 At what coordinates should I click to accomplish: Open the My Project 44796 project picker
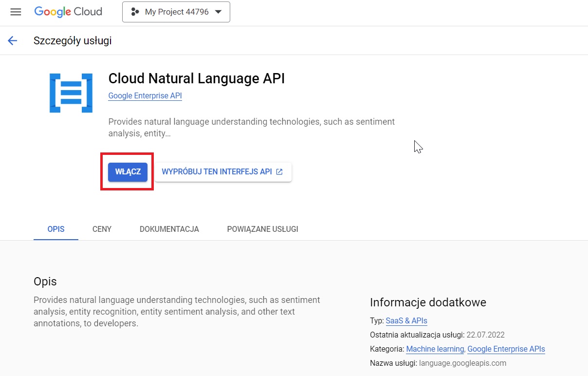pos(176,12)
